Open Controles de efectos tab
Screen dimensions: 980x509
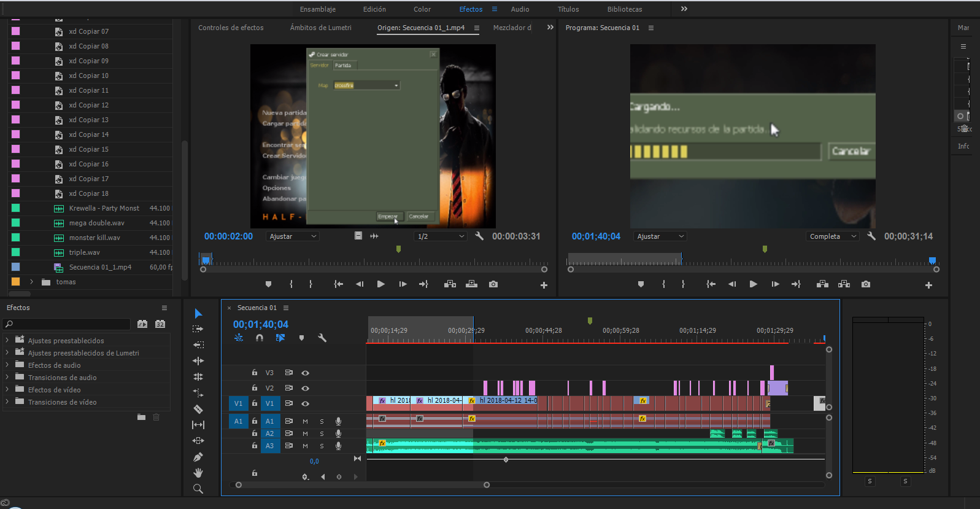[231, 28]
